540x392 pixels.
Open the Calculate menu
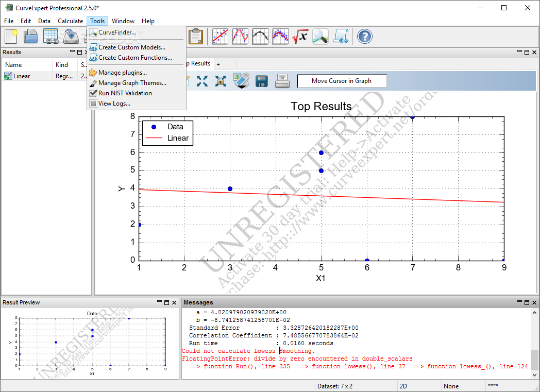[x=70, y=21]
